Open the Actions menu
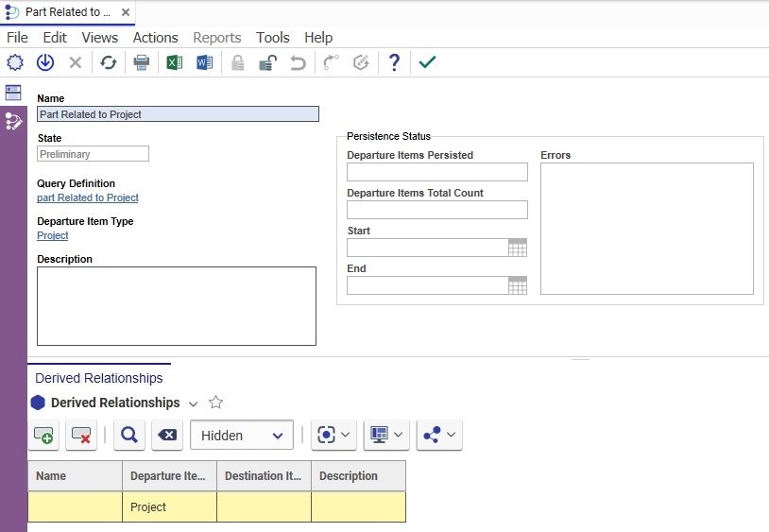The height and width of the screenshot is (532, 769). tap(156, 38)
